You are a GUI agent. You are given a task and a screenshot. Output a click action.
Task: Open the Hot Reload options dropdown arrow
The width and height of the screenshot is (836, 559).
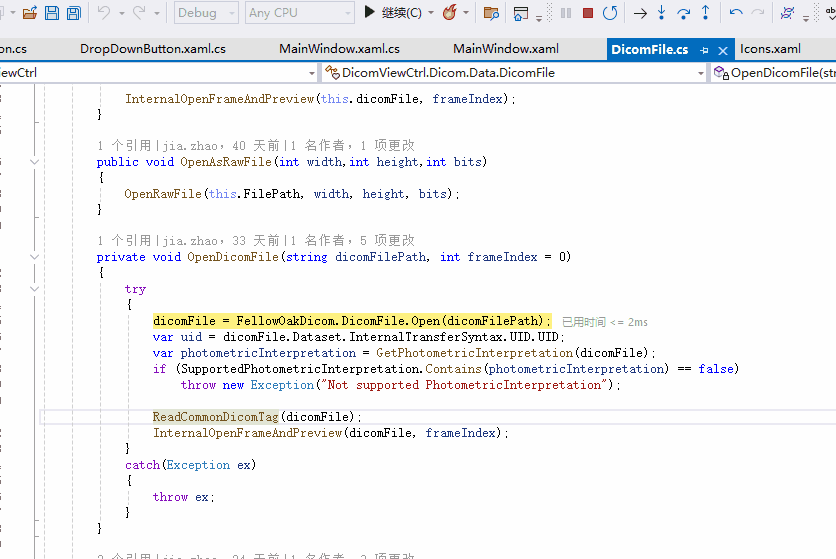(466, 13)
